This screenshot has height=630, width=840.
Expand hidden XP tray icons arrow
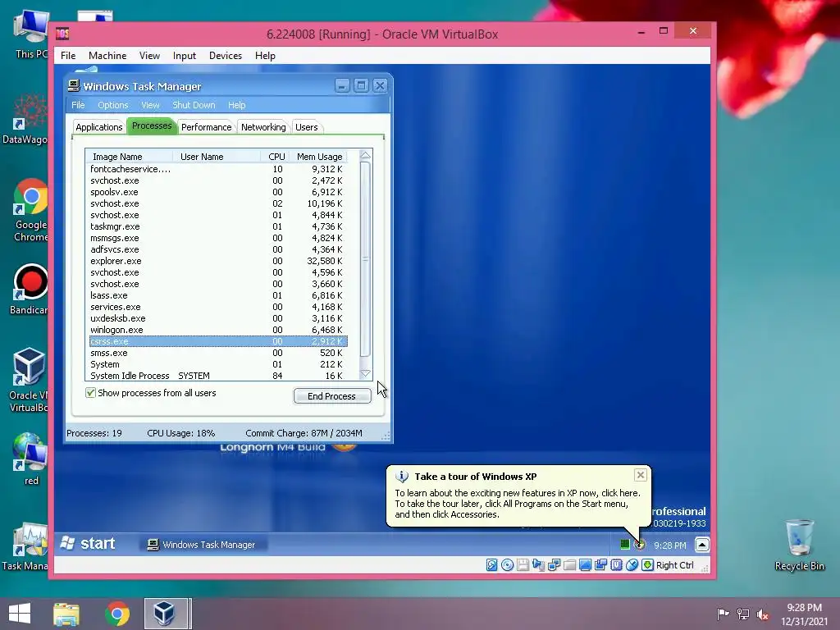(x=702, y=545)
